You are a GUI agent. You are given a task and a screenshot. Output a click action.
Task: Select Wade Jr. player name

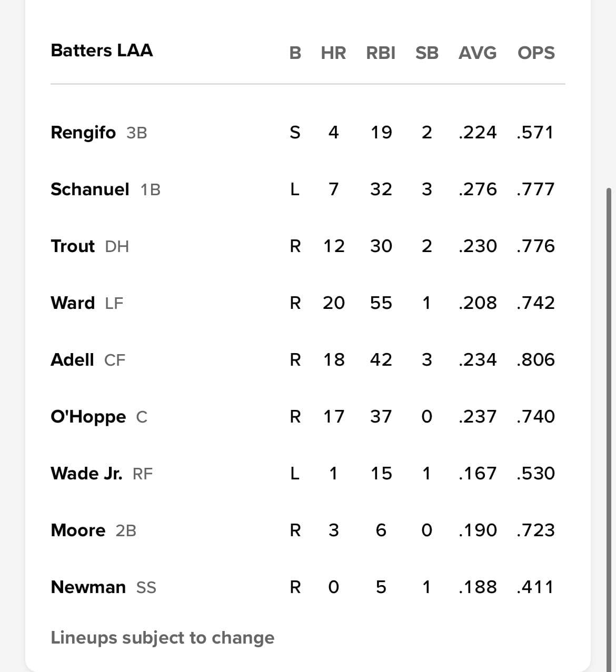(x=86, y=473)
